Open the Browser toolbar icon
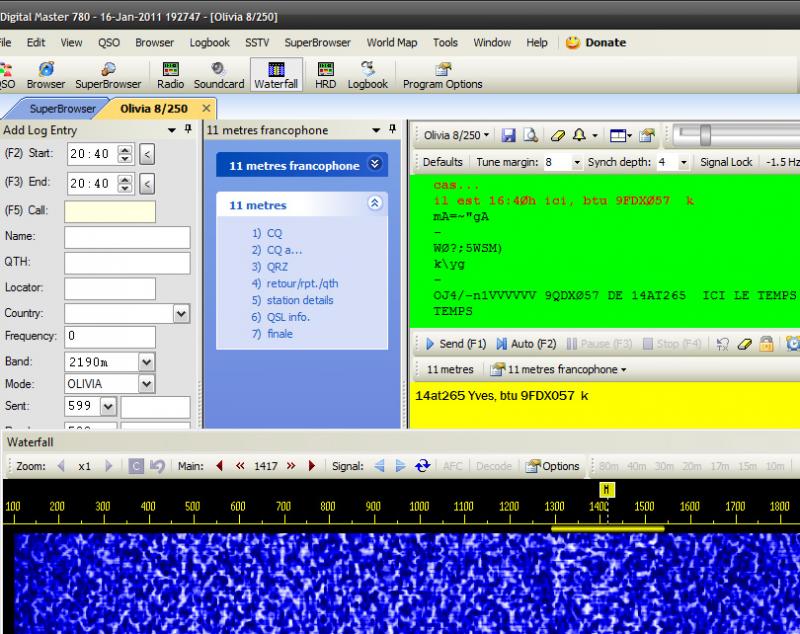 46,75
